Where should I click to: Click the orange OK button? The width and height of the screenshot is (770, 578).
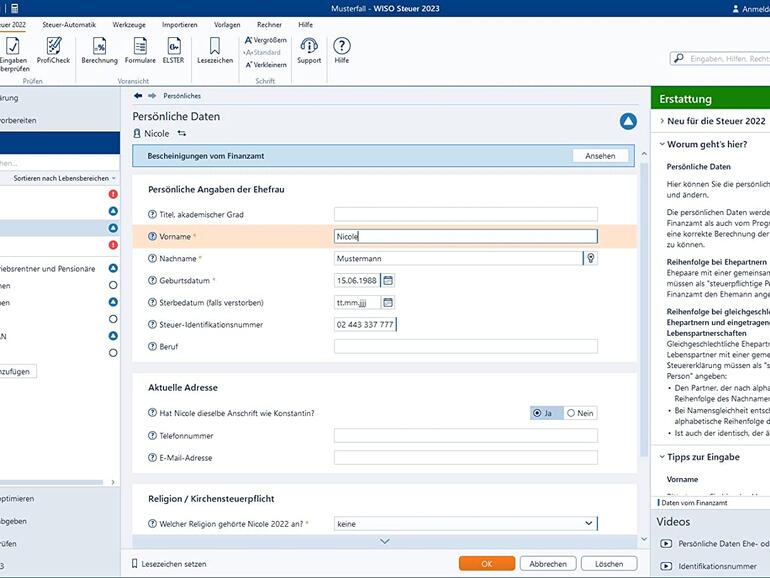pos(487,563)
